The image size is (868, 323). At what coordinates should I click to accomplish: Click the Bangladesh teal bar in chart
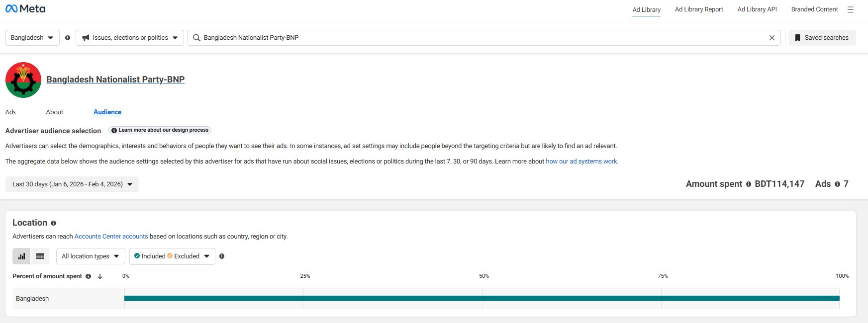482,299
